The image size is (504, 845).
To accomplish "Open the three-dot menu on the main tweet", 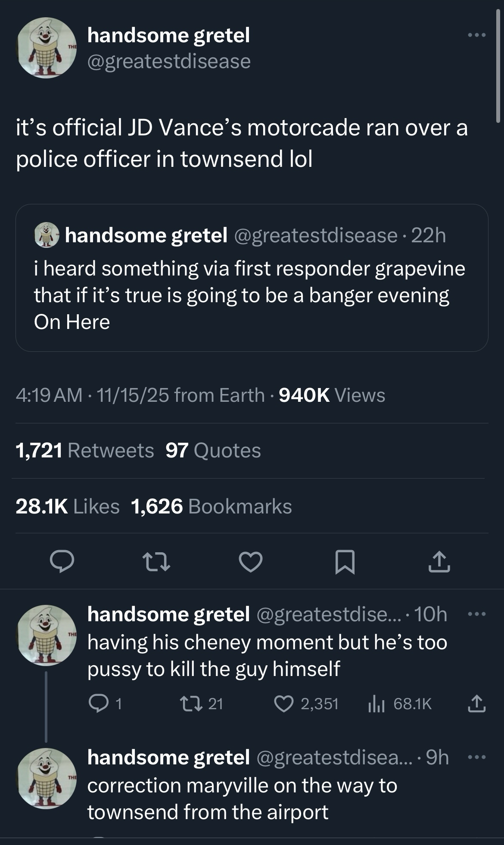I will [477, 35].
